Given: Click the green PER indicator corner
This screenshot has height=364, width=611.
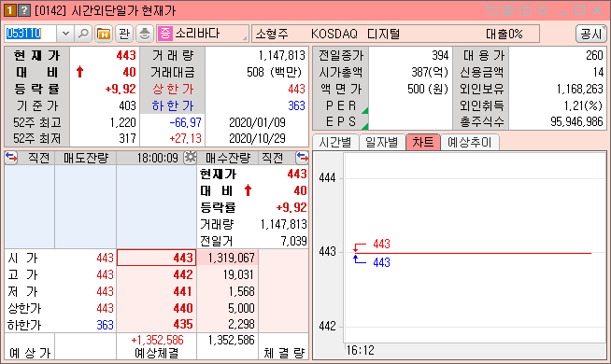Looking at the screenshot, I should point(365,110).
